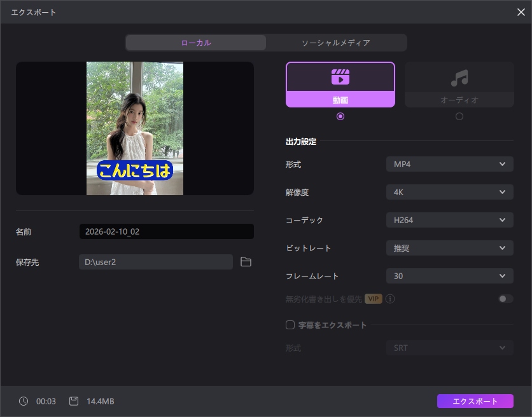Switch to the ソーシャルメディア tab
Screen dimensions: 532x417
[335, 43]
